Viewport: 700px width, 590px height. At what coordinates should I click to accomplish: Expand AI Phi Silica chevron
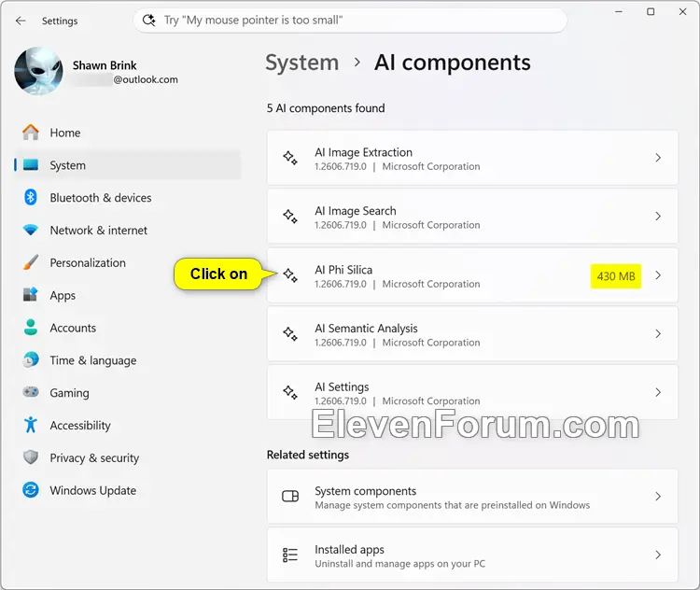pos(658,275)
